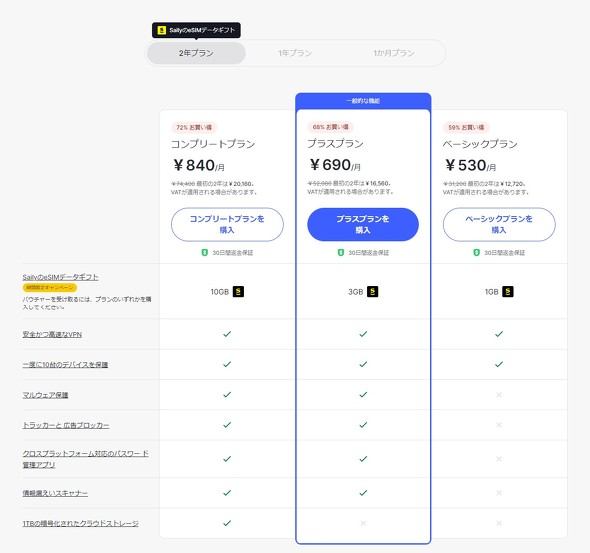
Task: Click the 68% お買い得 badge
Action: point(330,127)
